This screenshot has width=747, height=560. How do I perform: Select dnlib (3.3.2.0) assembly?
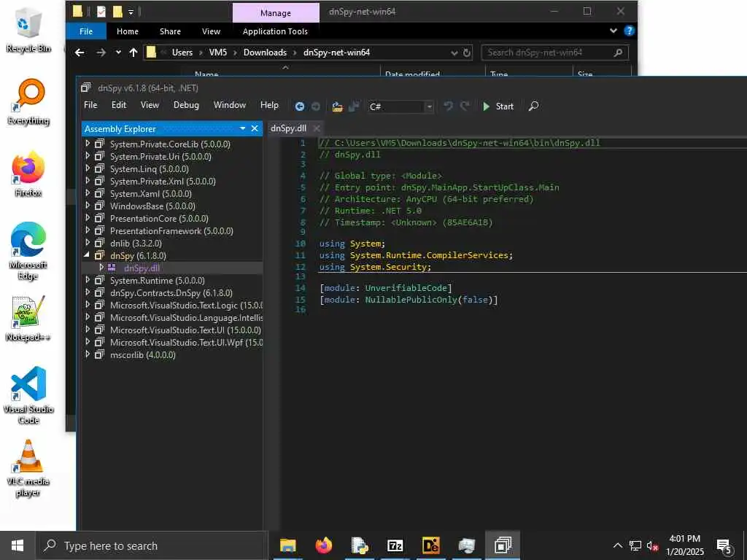tap(136, 244)
